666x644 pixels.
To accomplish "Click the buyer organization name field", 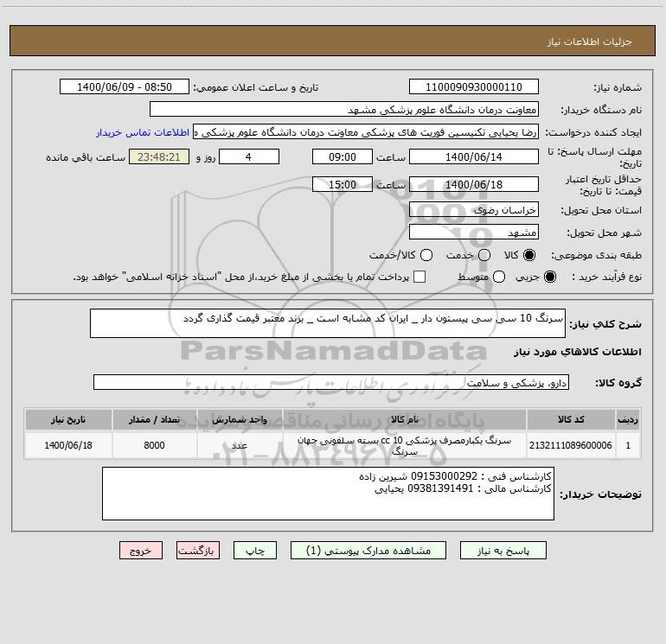I will pos(344,109).
